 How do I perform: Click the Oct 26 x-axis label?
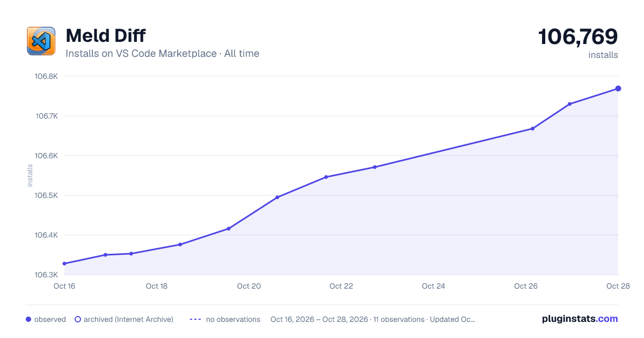[526, 286]
